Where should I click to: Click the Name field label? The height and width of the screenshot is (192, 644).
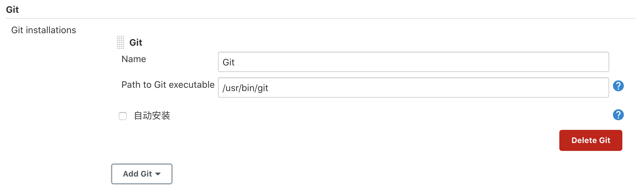tap(134, 59)
